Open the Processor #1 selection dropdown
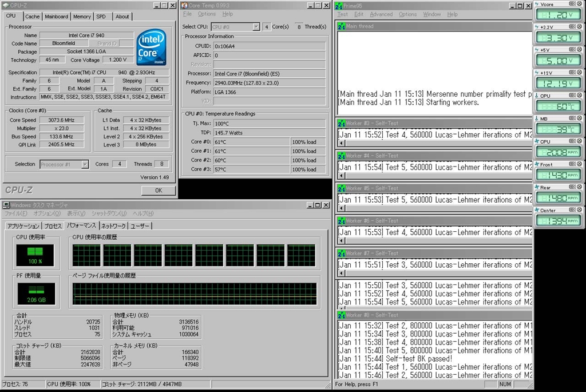The width and height of the screenshot is (586, 392). pos(85,164)
